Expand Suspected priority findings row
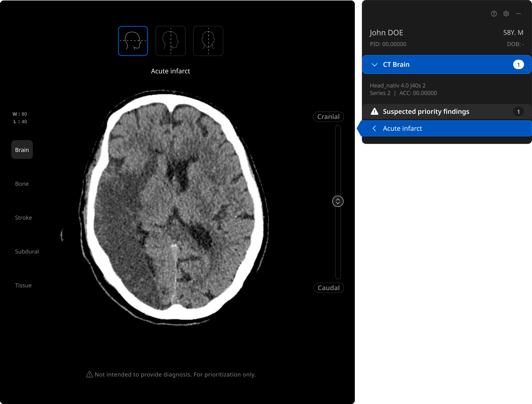The width and height of the screenshot is (532, 404). point(426,111)
